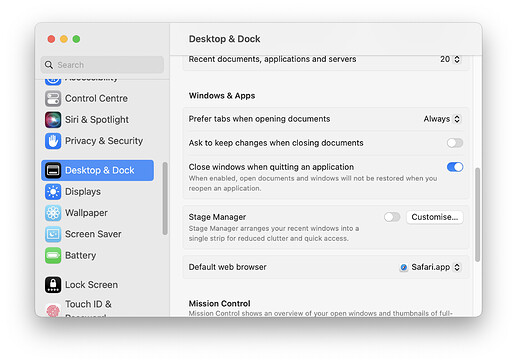The width and height of the screenshot is (517, 363).
Task: Enable Ask to keep changes toggle
Action: pyautogui.click(x=455, y=143)
